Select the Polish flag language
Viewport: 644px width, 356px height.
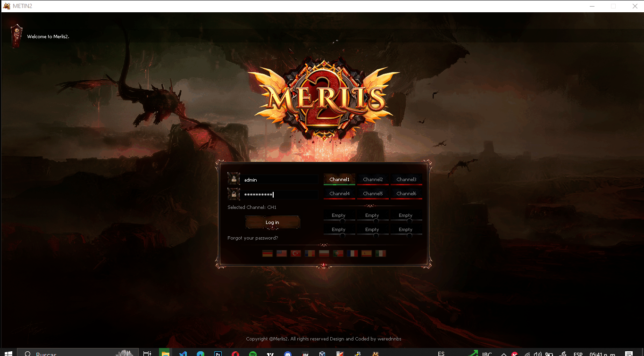(x=324, y=253)
